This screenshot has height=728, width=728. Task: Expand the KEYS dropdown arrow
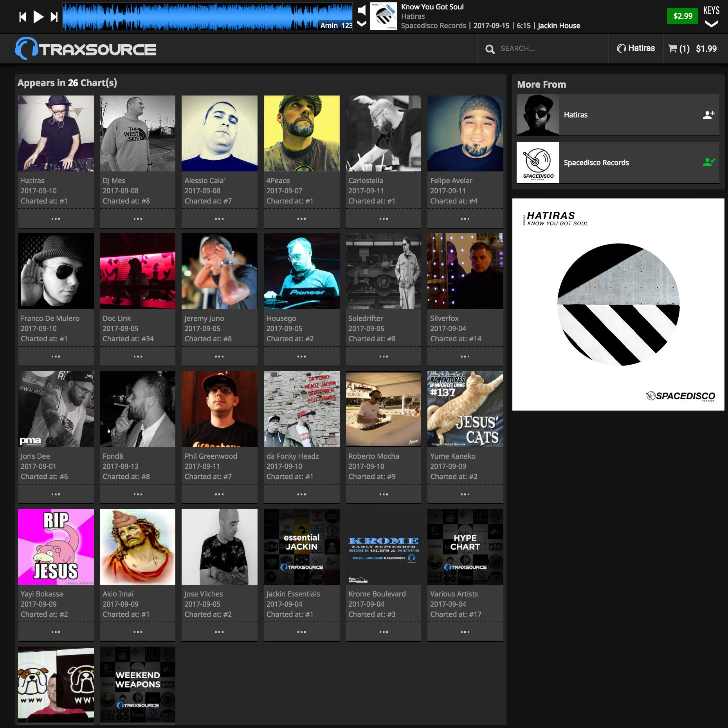click(x=712, y=24)
